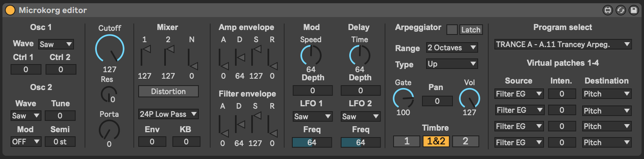Image resolution: width=644 pixels, height=159 pixels.
Task: Click the hot-swap preset icon
Action: pyautogui.click(x=621, y=10)
